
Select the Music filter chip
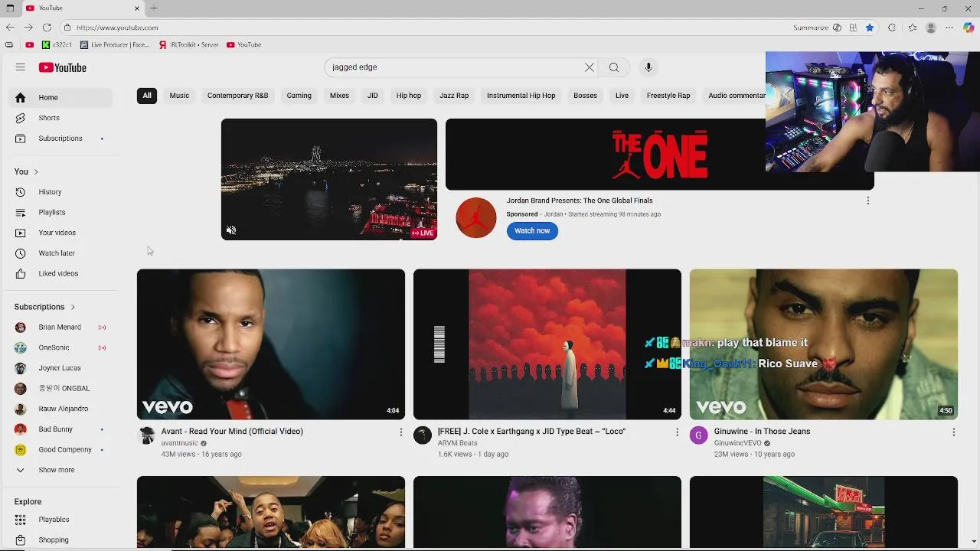(179, 96)
